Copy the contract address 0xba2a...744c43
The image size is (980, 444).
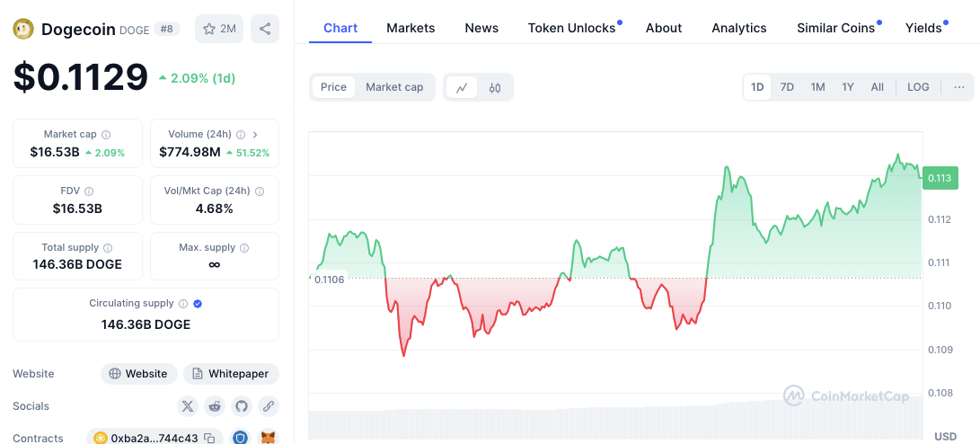(210, 439)
